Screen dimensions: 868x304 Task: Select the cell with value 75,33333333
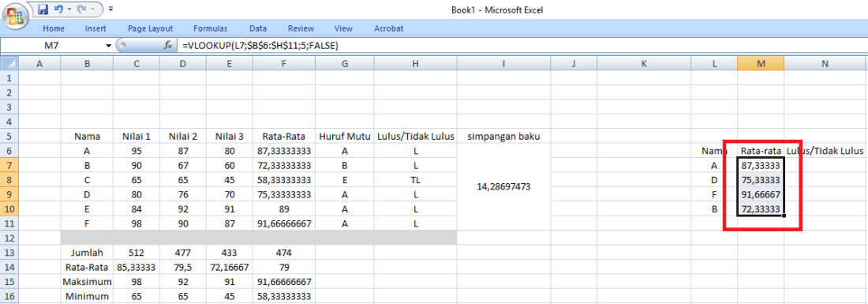point(283,194)
